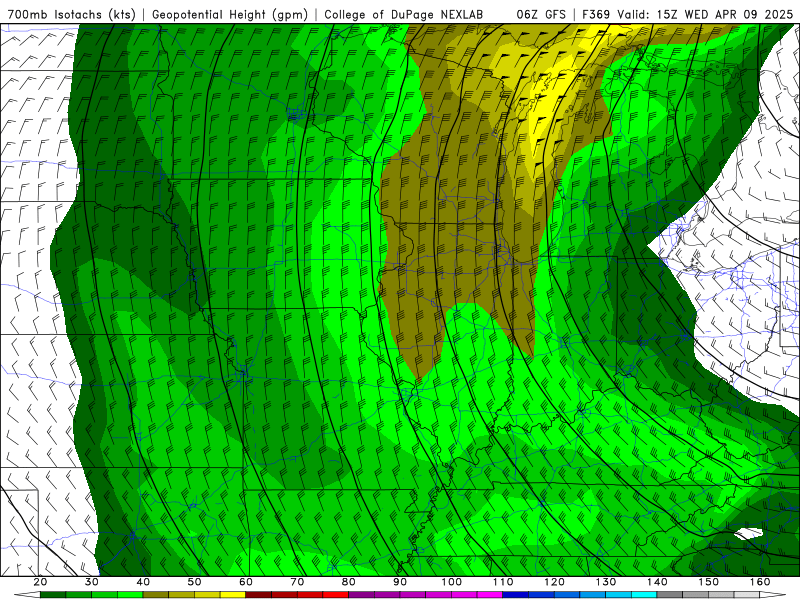The height and width of the screenshot is (600, 800).
Task: Click the right arrow end of the color bar
Action: (773, 595)
